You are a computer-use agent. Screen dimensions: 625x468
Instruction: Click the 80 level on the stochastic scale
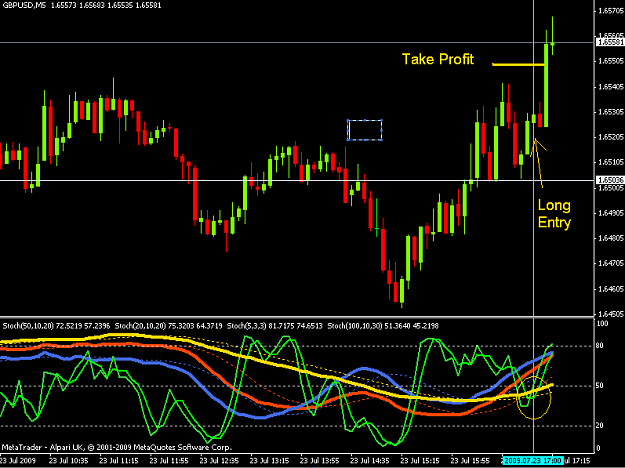[599, 346]
